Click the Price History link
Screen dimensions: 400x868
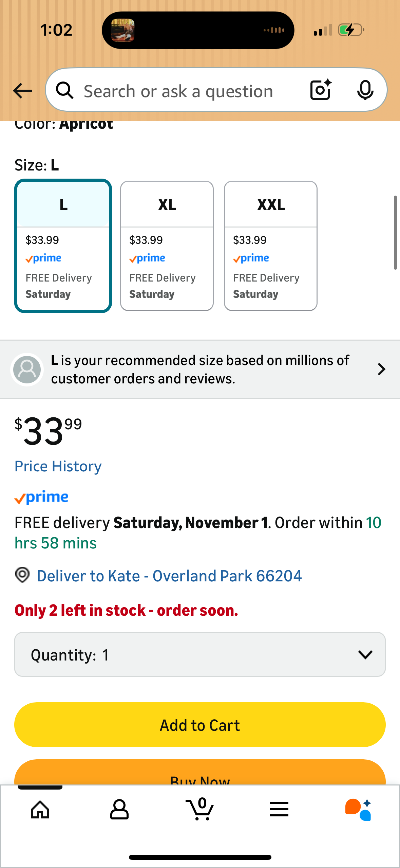[x=58, y=466]
